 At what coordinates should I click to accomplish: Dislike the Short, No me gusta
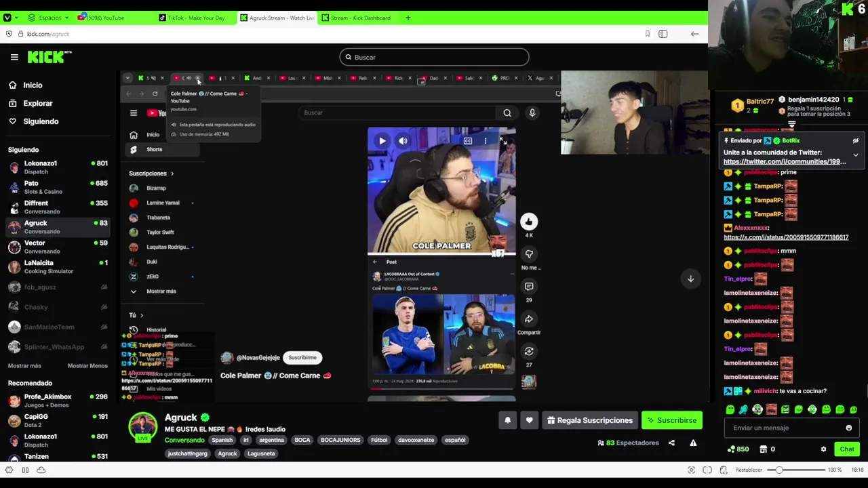pos(529,254)
